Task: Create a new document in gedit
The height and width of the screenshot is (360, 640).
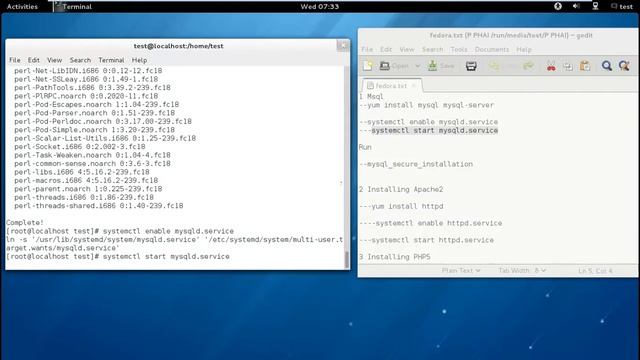Action: pyautogui.click(x=368, y=66)
